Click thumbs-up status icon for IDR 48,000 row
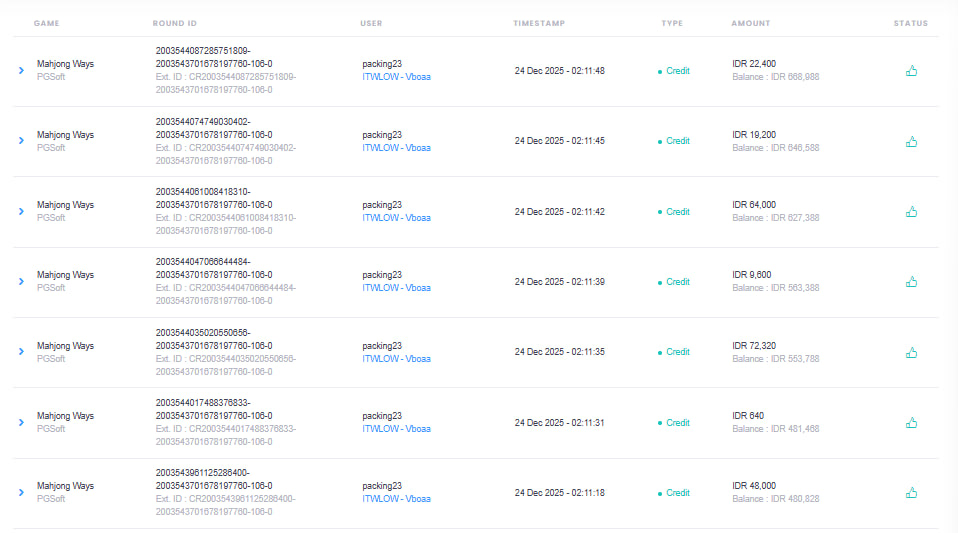Image resolution: width=958 pixels, height=533 pixels. click(x=911, y=493)
